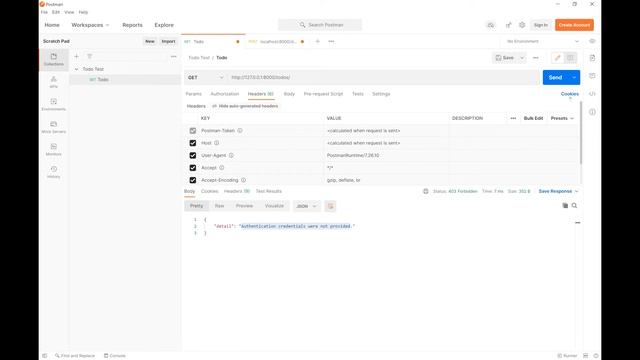Click the collections filter icon
The height and width of the screenshot is (360, 640).
(x=89, y=56)
